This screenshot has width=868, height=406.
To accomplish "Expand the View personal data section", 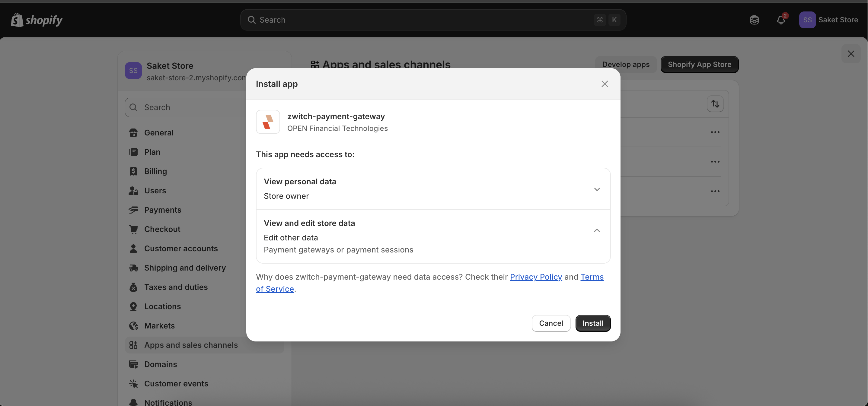I will pyautogui.click(x=597, y=189).
